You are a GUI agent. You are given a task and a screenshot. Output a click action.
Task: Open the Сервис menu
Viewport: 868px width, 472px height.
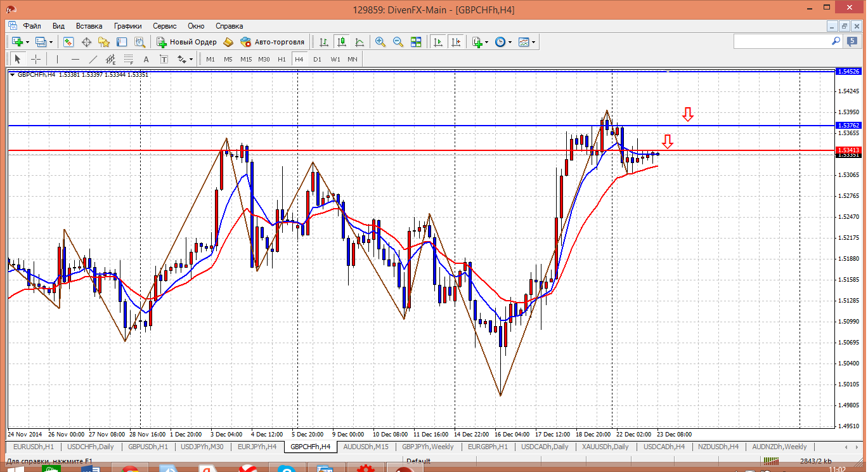tap(165, 26)
